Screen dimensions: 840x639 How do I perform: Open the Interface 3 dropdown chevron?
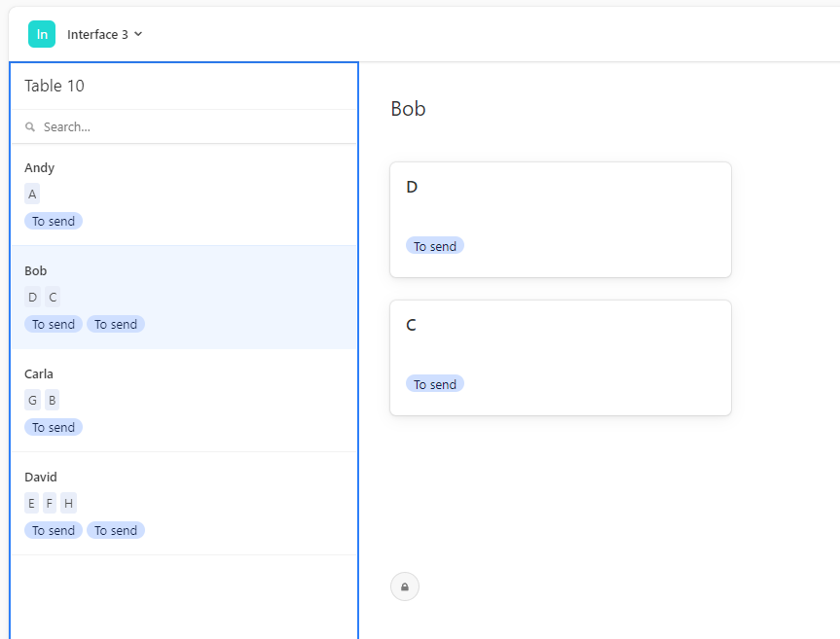(x=138, y=34)
